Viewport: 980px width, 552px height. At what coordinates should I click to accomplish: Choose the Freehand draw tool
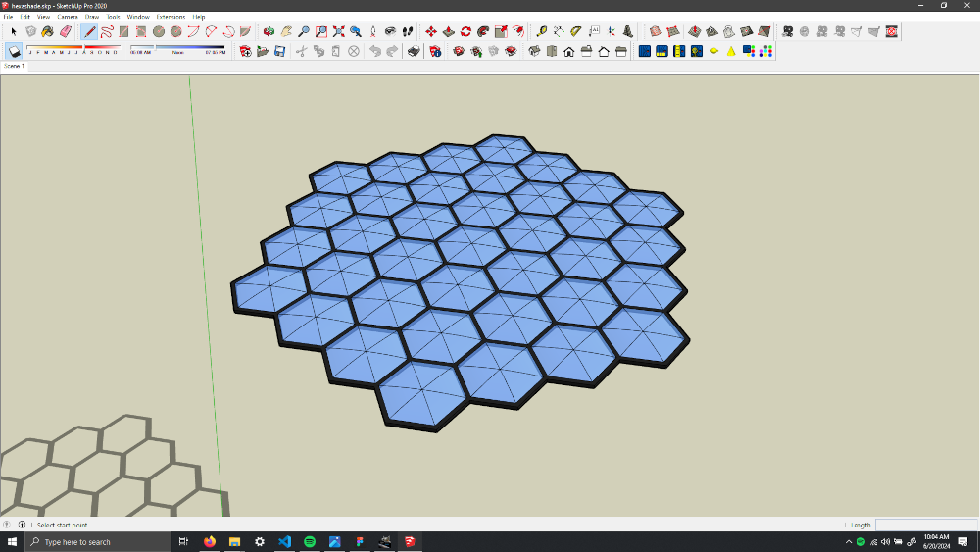pyautogui.click(x=107, y=31)
